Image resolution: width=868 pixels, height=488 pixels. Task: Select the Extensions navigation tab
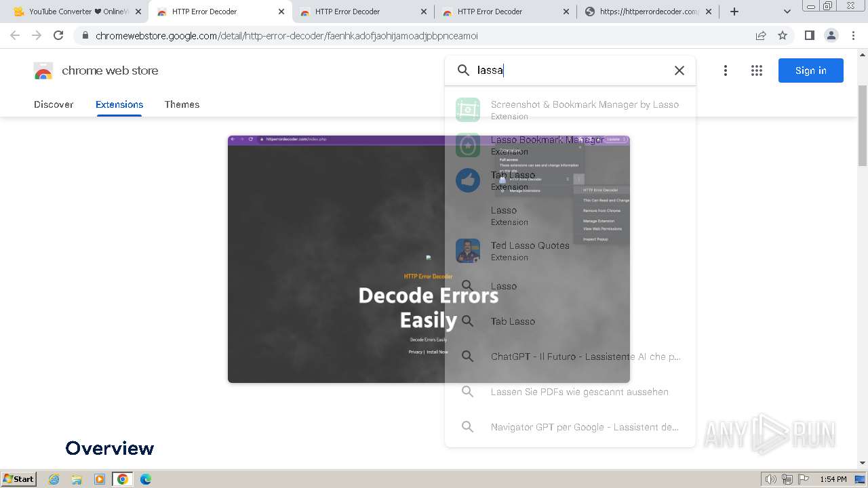coord(119,104)
